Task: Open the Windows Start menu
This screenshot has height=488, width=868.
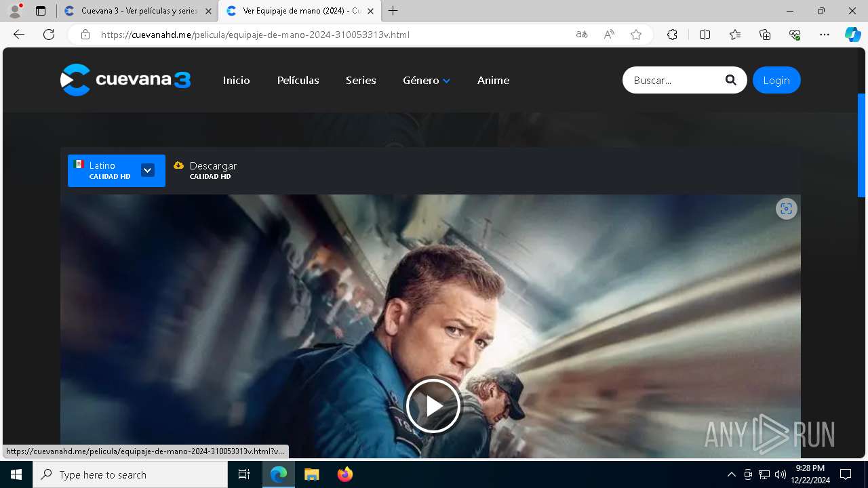Action: (16, 474)
